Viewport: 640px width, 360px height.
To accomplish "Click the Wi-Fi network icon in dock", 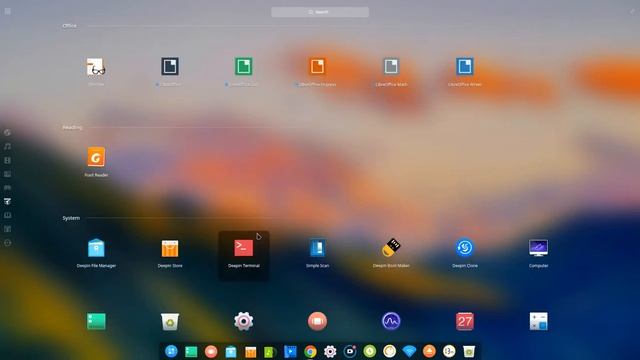I will 409,351.
